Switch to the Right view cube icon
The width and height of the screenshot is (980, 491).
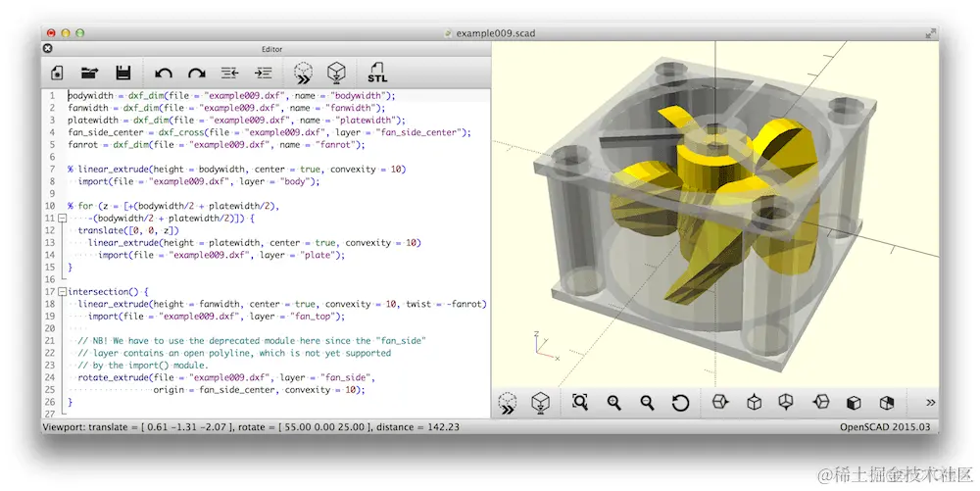[720, 402]
